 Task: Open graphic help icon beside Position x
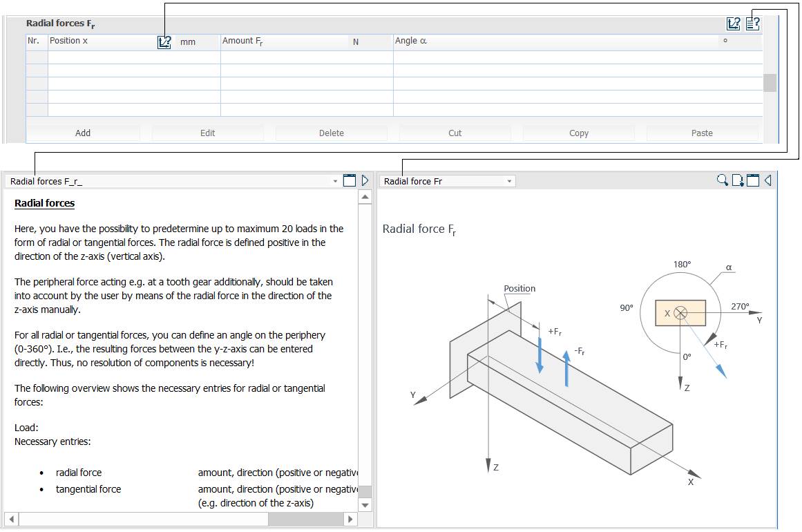point(164,42)
